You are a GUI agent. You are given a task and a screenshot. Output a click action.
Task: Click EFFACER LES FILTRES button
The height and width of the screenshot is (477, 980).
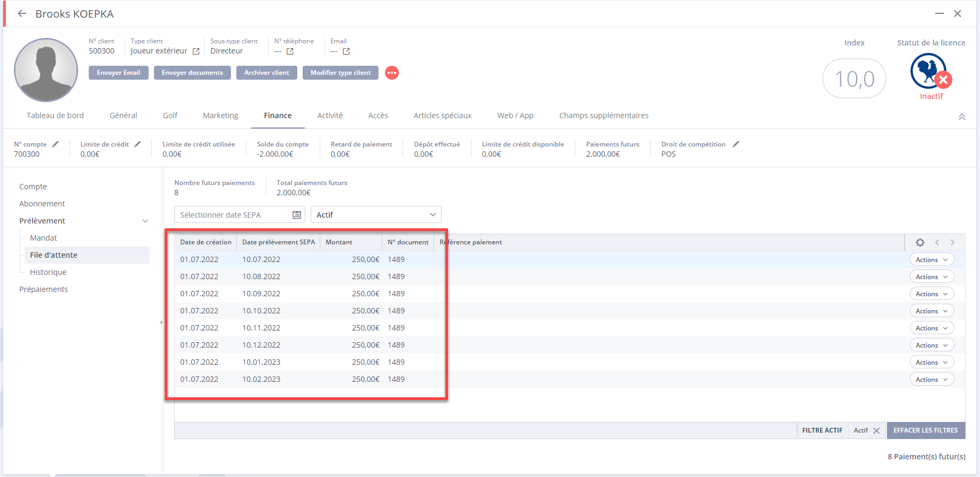925,430
